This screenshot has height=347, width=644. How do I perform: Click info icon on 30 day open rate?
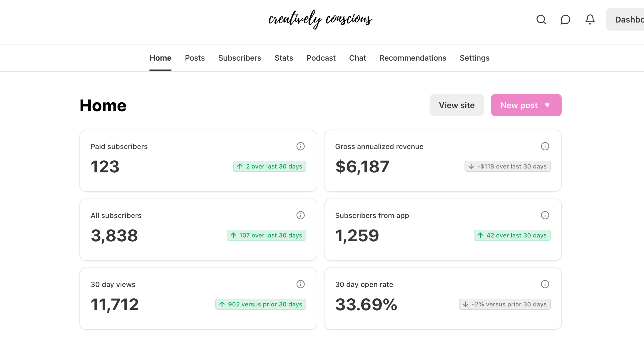point(545,284)
